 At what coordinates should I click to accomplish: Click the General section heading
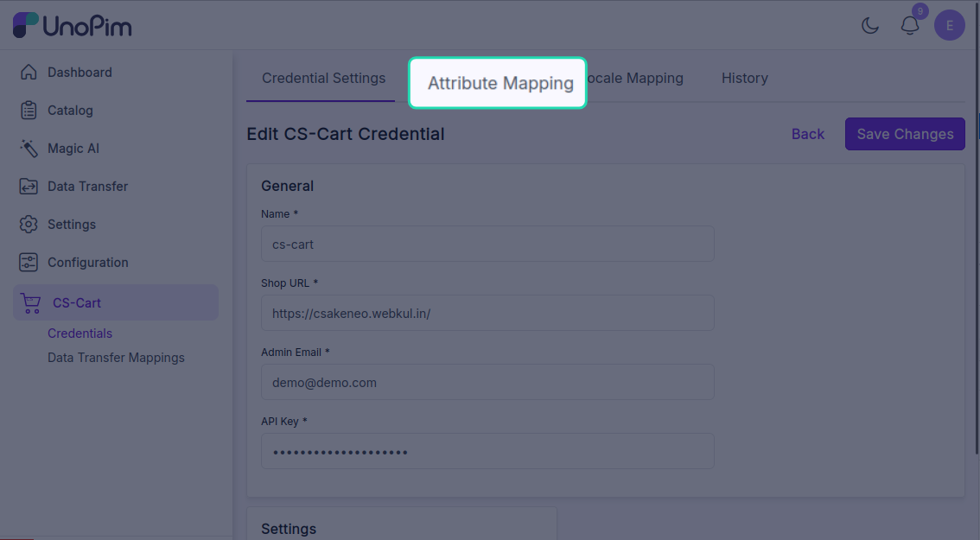click(x=288, y=186)
